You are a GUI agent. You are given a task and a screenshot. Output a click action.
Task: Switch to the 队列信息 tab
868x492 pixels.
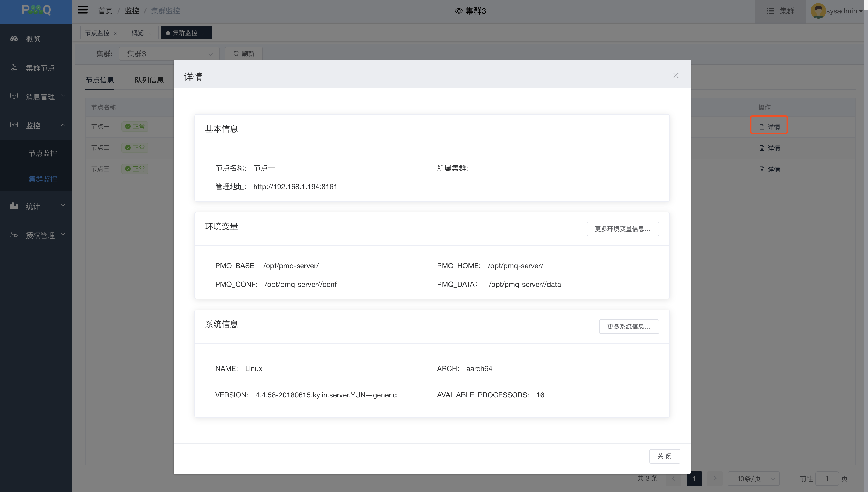[149, 80]
